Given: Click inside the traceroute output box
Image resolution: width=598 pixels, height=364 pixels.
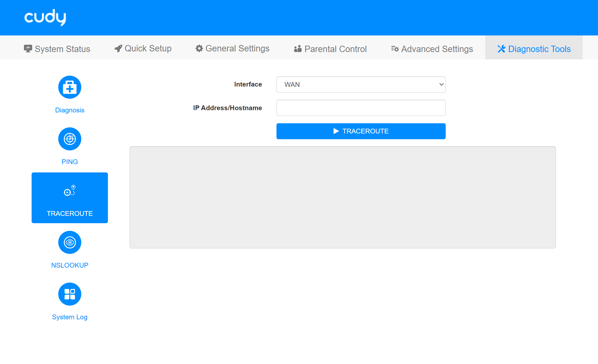Looking at the screenshot, I should (x=343, y=197).
